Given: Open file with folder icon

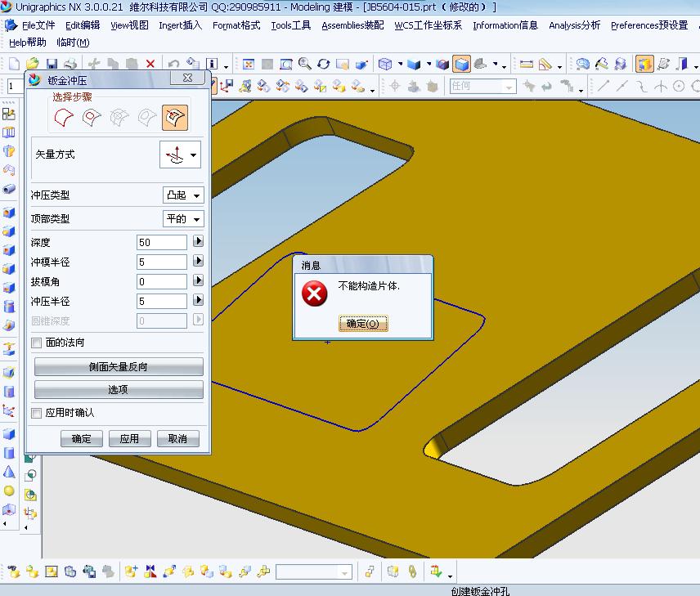Looking at the screenshot, I should (33, 64).
